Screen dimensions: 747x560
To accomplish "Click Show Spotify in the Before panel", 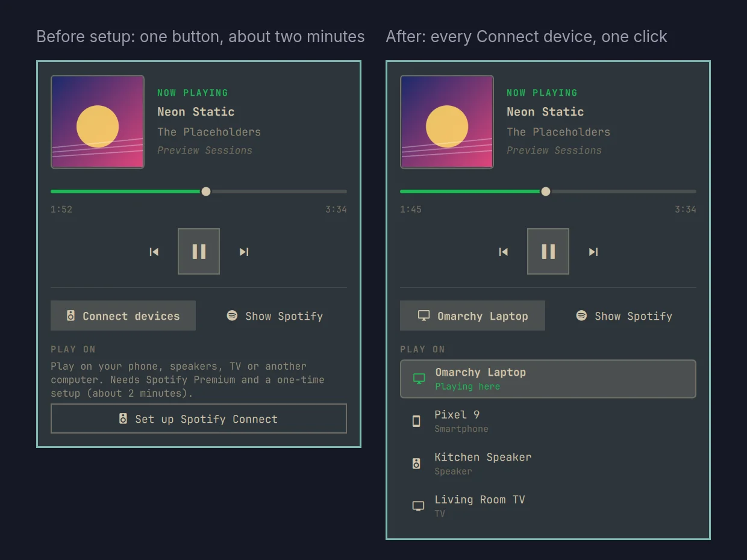I will (x=275, y=316).
